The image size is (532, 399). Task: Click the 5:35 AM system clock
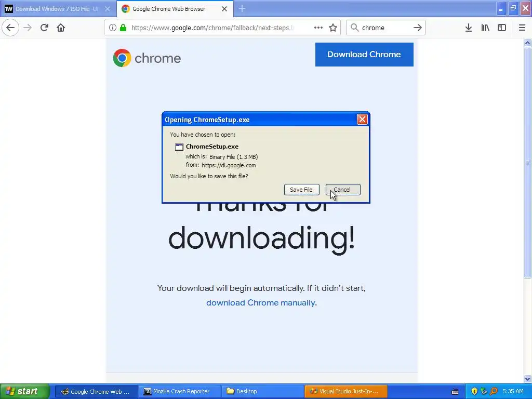coord(513,391)
